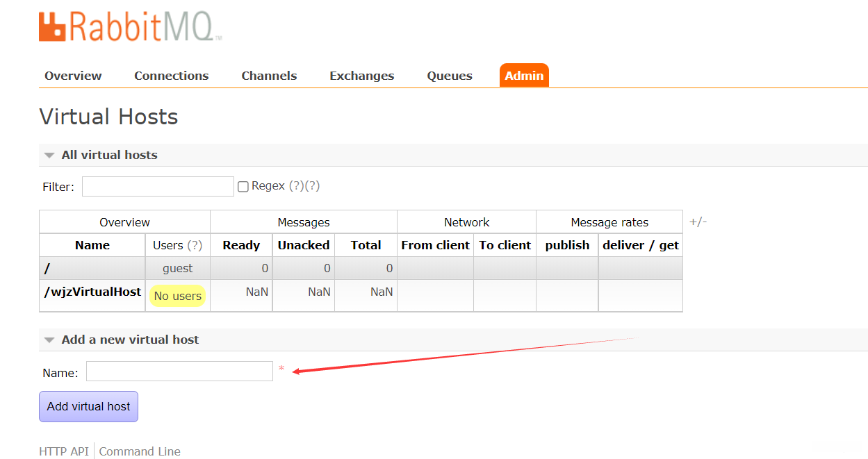Open the HTTP API link

coord(64,451)
